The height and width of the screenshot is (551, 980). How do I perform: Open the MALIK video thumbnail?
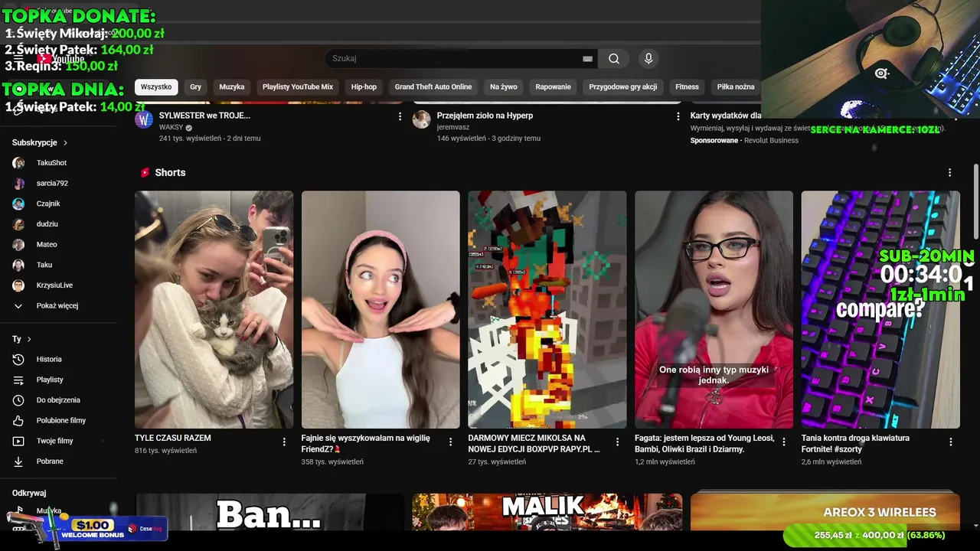pos(547,512)
